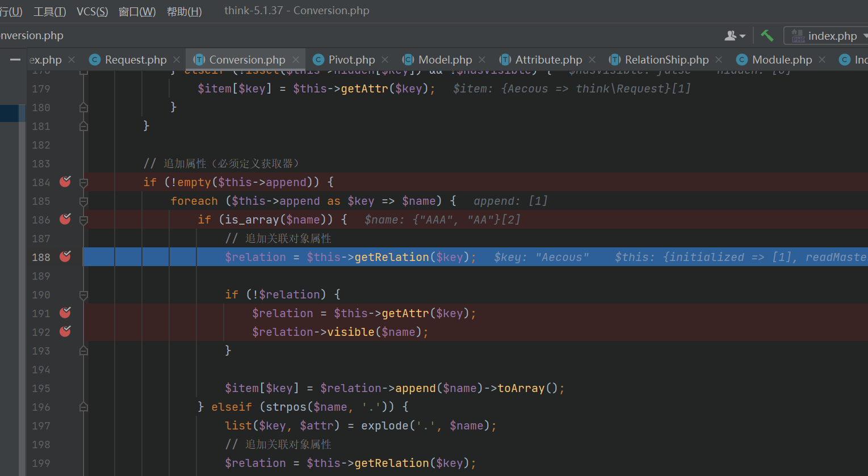Open the 工具(T) menu
This screenshot has height=476, width=868.
(50, 11)
